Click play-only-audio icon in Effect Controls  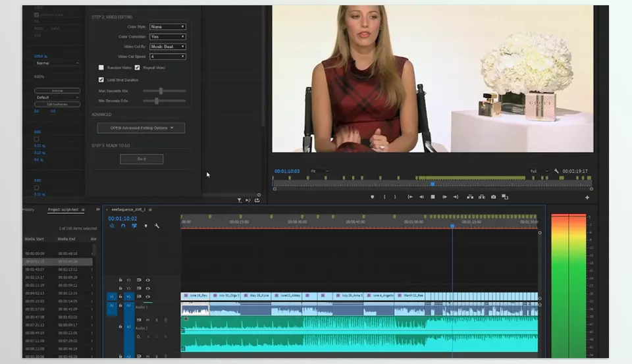(248, 200)
